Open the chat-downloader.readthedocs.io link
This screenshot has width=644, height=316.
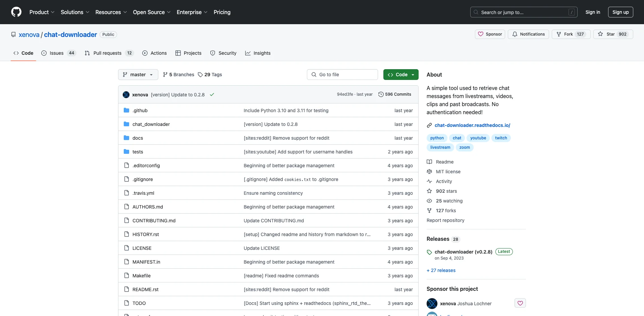pos(472,125)
